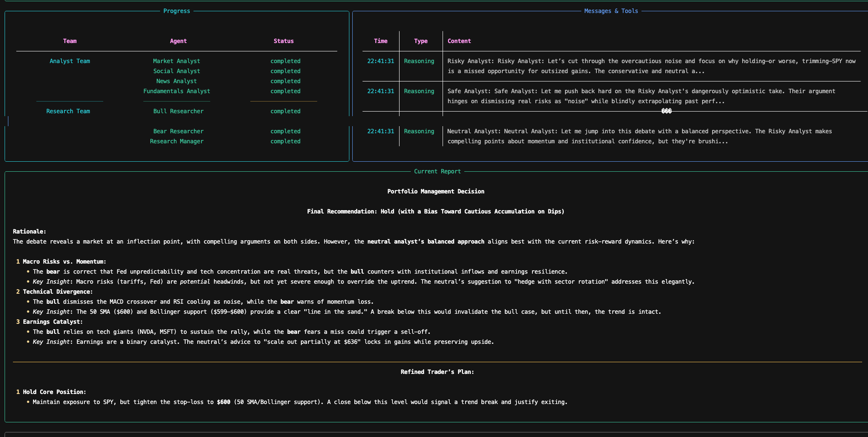The image size is (868, 437).
Task: Click the Macro Risks vs. Momentum heading
Action: click(65, 262)
